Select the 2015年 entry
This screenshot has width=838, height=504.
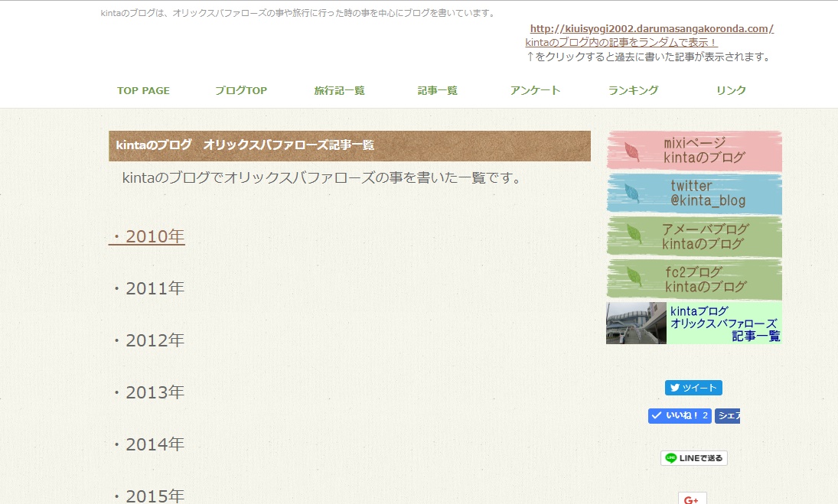(149, 496)
